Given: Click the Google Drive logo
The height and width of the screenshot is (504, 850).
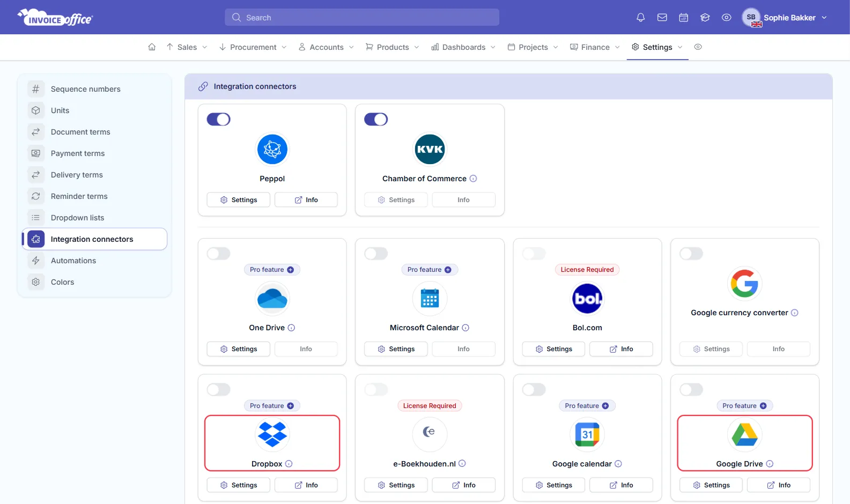Looking at the screenshot, I should click(x=745, y=434).
